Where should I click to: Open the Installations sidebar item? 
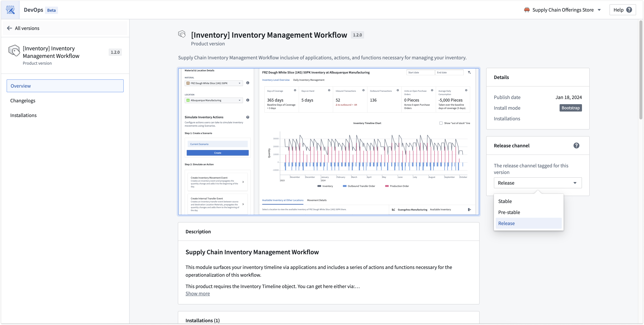65,115
